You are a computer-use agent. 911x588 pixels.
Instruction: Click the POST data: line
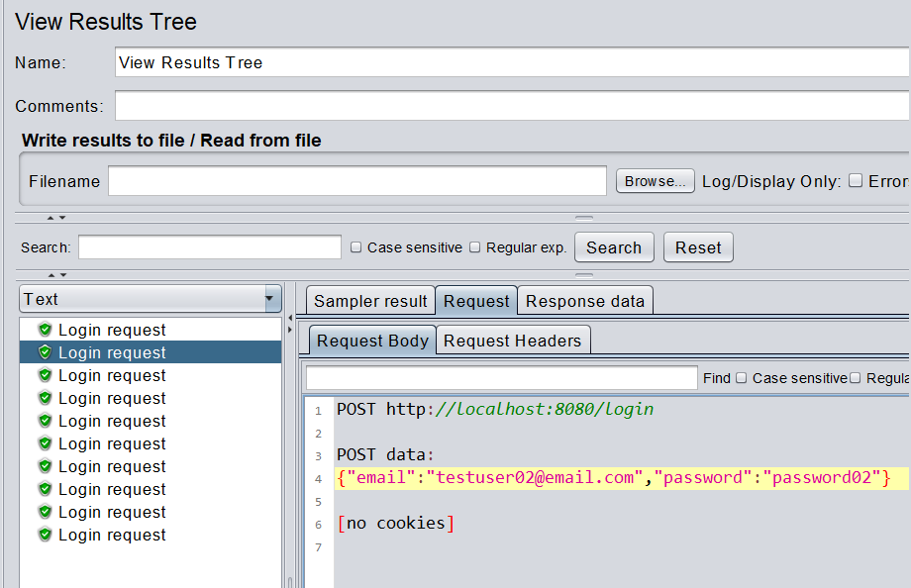click(x=385, y=454)
